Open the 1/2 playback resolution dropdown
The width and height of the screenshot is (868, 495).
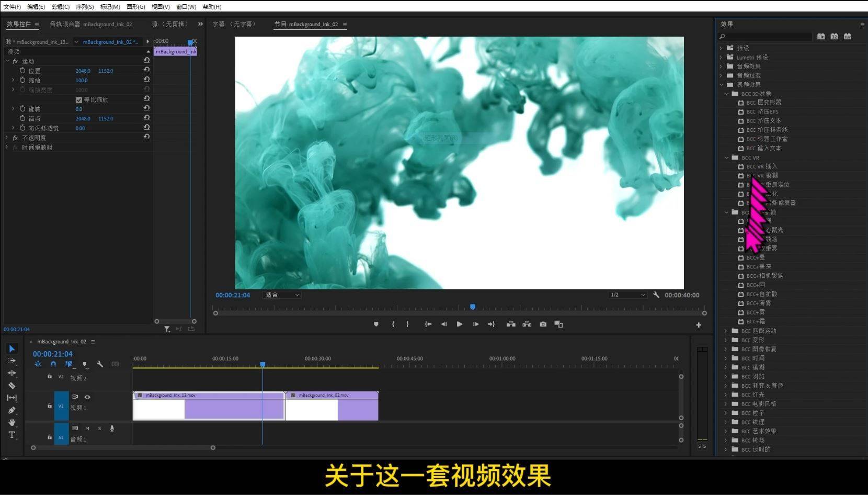pyautogui.click(x=628, y=295)
